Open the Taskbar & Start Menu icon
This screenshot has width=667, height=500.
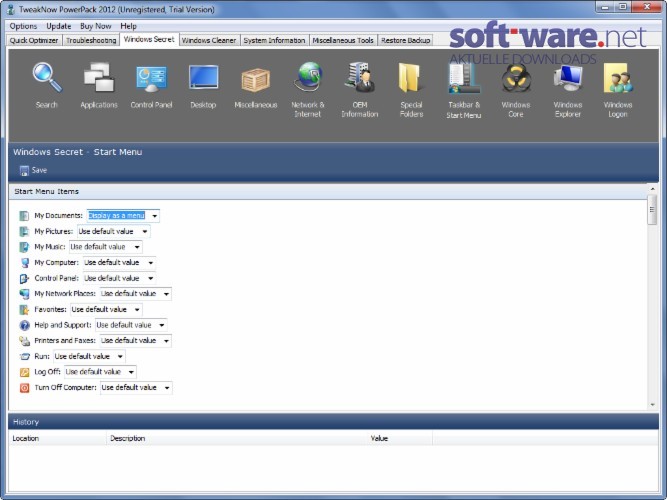[x=463, y=77]
